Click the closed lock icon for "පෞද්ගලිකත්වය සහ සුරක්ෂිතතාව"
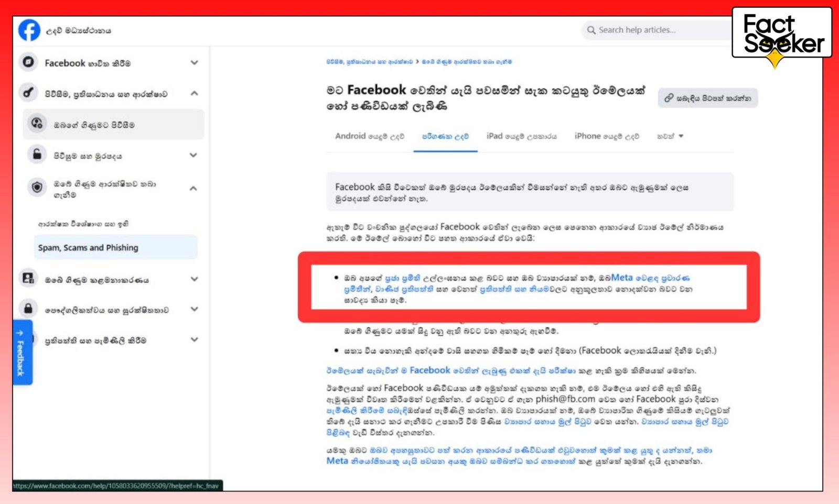 click(x=28, y=309)
